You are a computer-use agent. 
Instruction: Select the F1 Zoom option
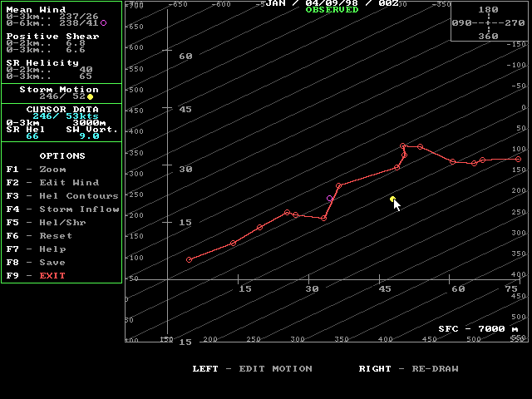click(36, 170)
